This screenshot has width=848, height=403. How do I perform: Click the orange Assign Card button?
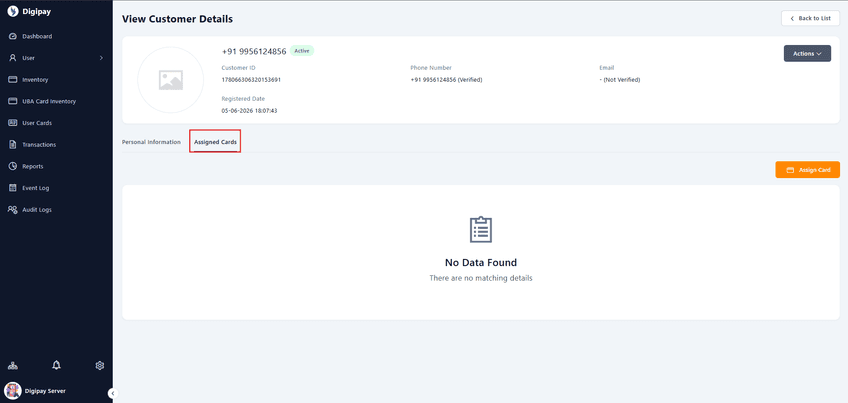tap(807, 170)
